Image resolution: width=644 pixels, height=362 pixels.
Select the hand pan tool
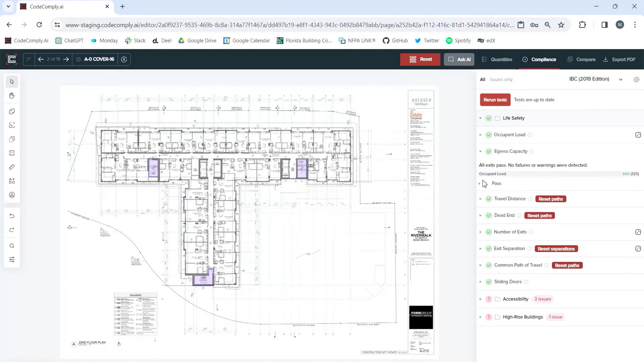coord(12,96)
